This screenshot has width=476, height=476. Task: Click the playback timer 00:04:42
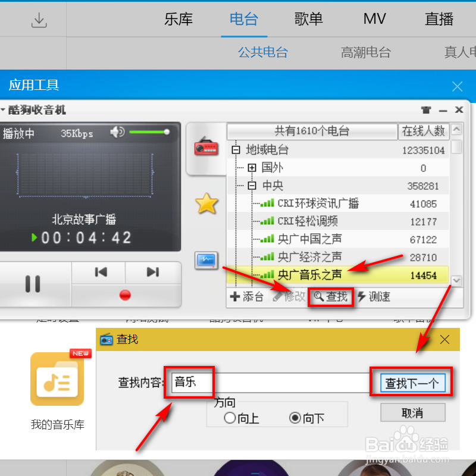86,237
